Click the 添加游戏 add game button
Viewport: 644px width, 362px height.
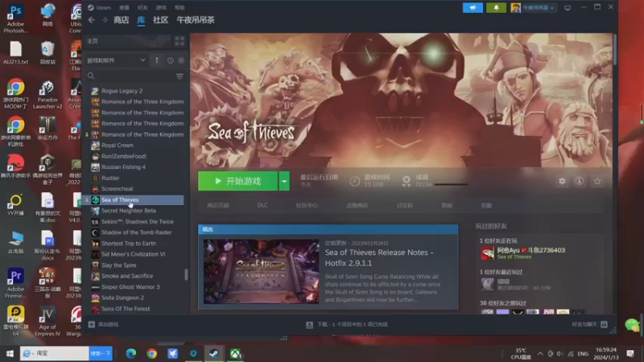pos(104,324)
